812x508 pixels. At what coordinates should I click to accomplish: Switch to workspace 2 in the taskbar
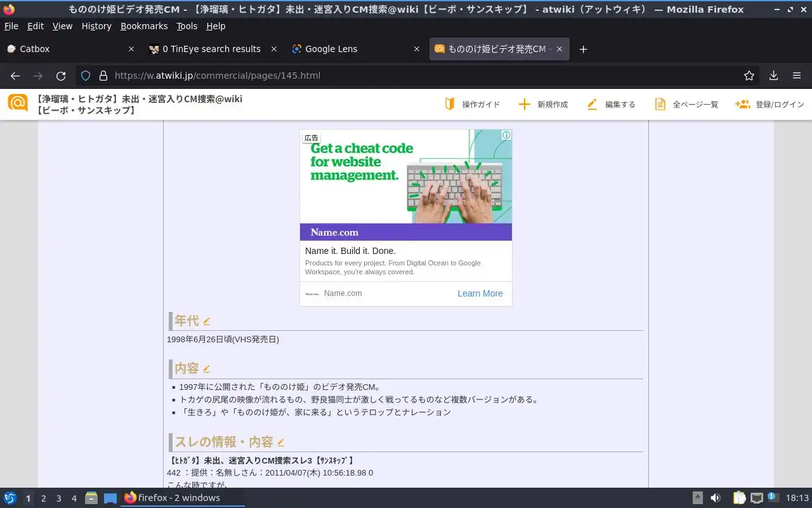(44, 498)
